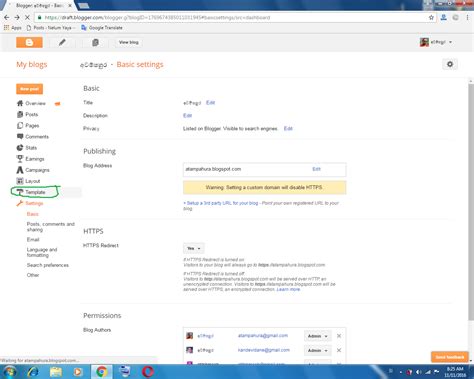Open the Apps bookmarks shortcut

(x=12, y=28)
